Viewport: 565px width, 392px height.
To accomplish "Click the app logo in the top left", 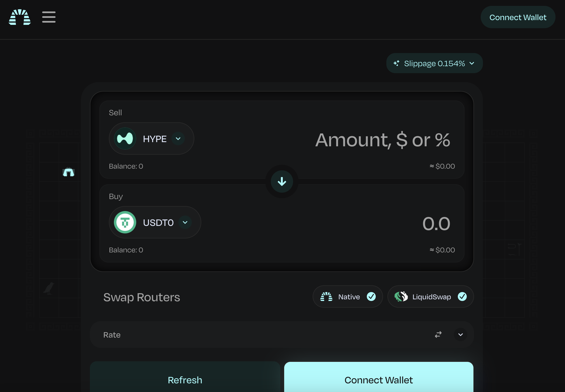I will (x=20, y=17).
